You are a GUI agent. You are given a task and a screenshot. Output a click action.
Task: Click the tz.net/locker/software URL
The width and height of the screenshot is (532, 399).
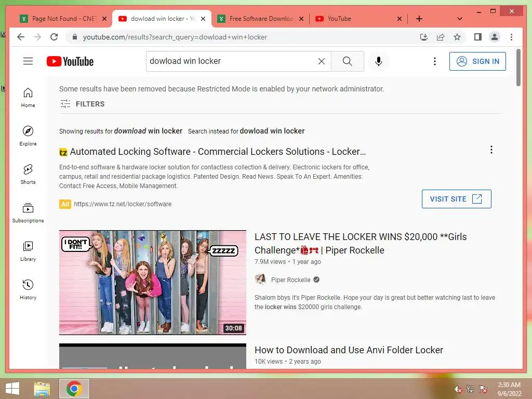click(x=123, y=204)
